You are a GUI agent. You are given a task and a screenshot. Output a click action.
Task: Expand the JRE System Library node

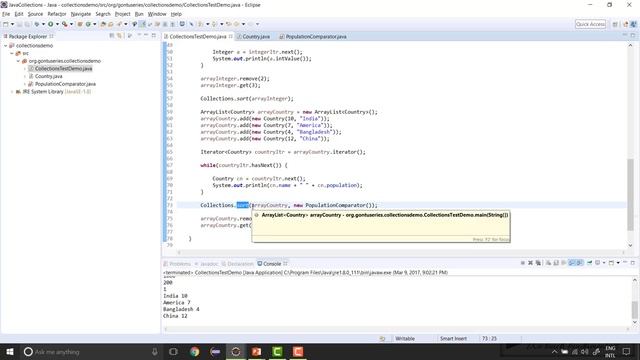12,92
